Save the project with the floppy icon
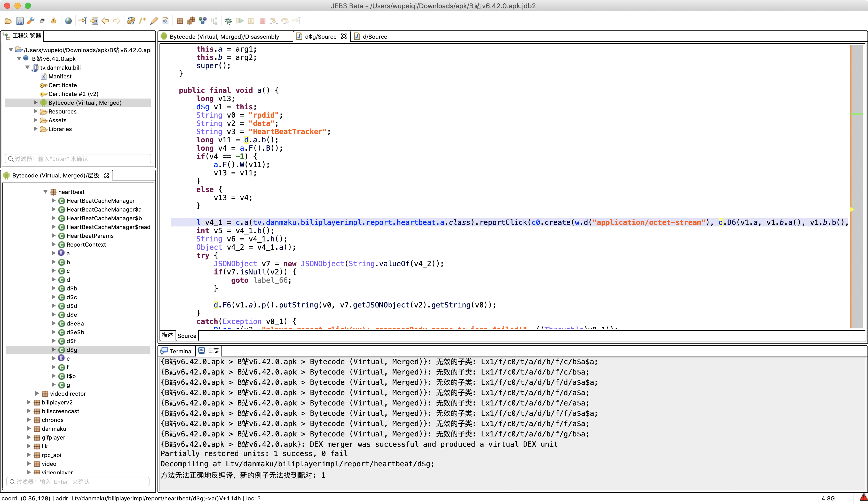 click(x=20, y=21)
